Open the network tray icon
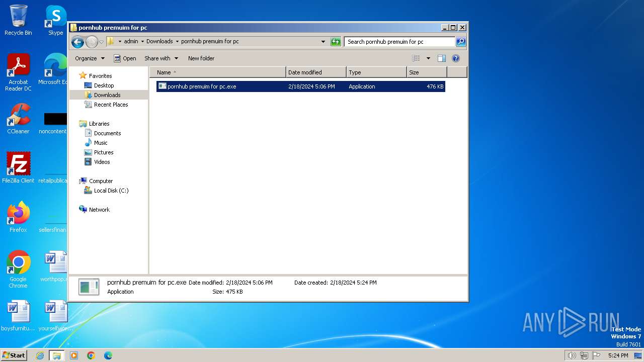The image size is (644, 362). 584,355
